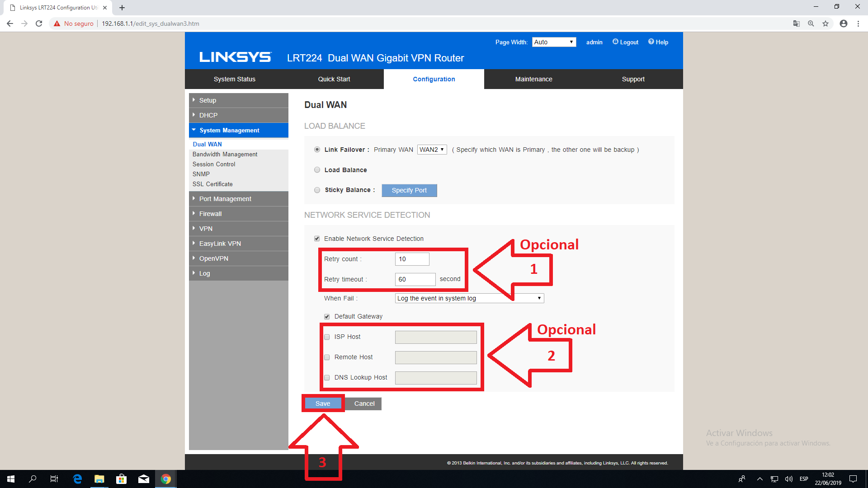The image size is (868, 488).
Task: Click the Help question mark icon
Action: [651, 42]
